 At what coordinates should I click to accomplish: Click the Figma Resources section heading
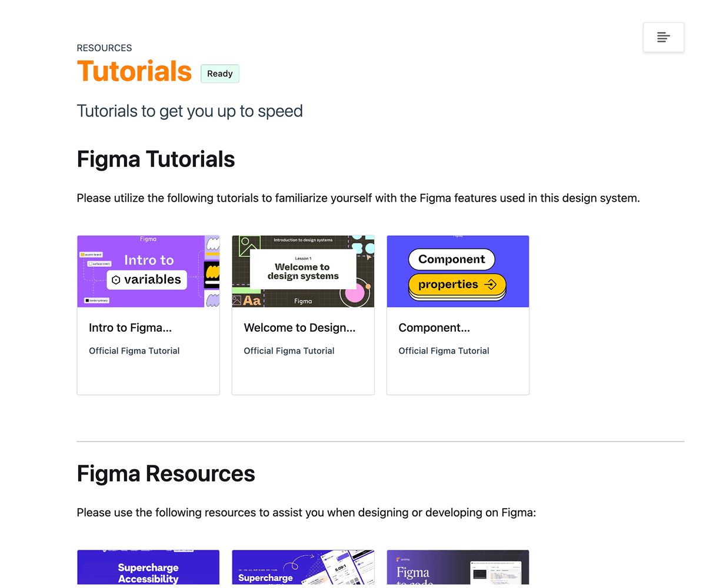tap(166, 473)
